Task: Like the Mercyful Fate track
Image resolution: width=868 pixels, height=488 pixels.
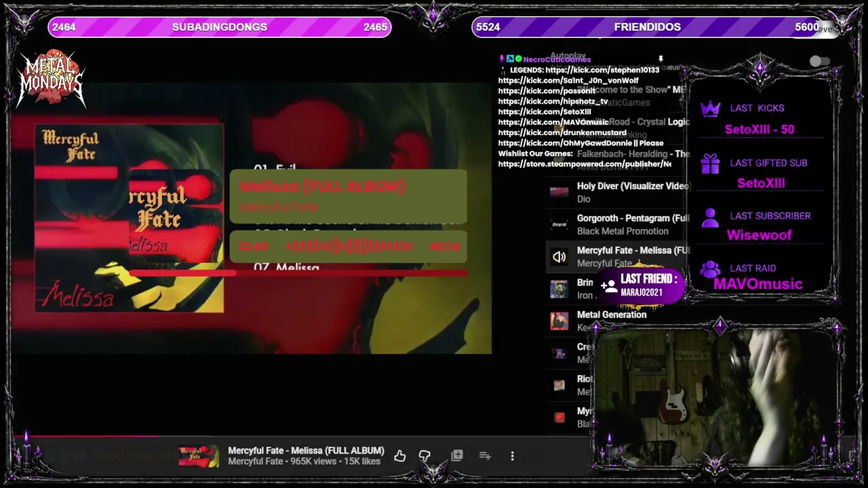Action: coord(400,456)
